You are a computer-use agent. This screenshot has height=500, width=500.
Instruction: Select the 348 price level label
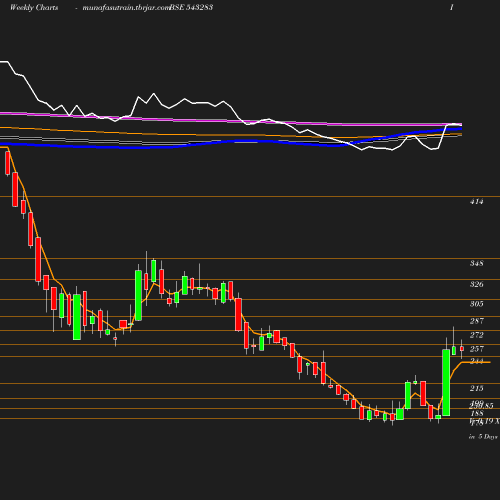pyautogui.click(x=476, y=263)
